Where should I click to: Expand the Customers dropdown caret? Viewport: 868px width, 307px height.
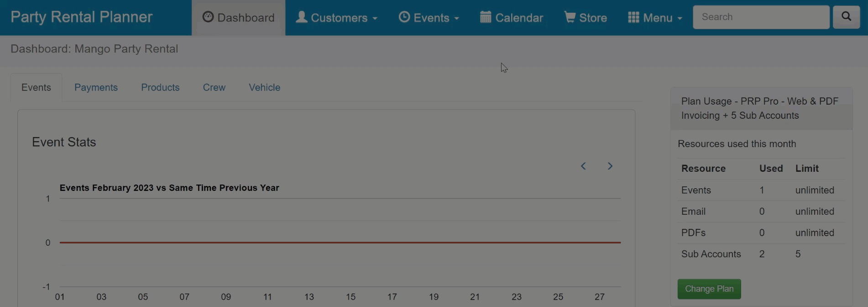tap(375, 19)
